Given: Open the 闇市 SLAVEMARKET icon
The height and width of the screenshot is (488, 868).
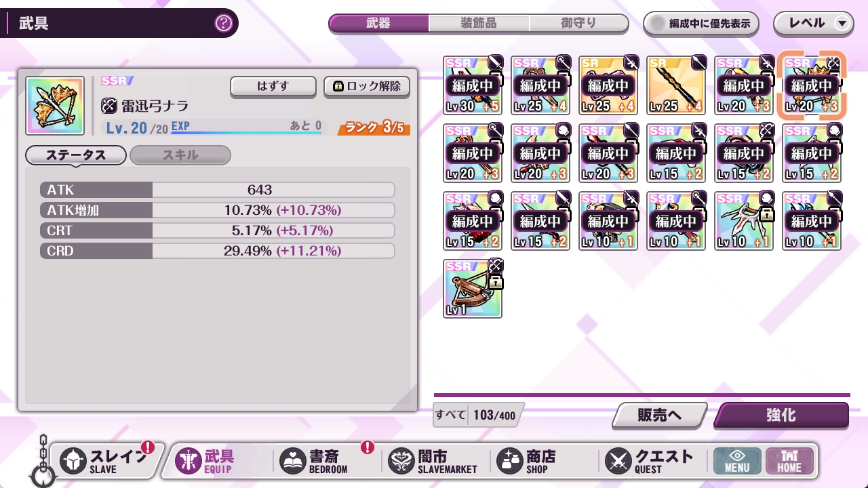Looking at the screenshot, I should 401,461.
